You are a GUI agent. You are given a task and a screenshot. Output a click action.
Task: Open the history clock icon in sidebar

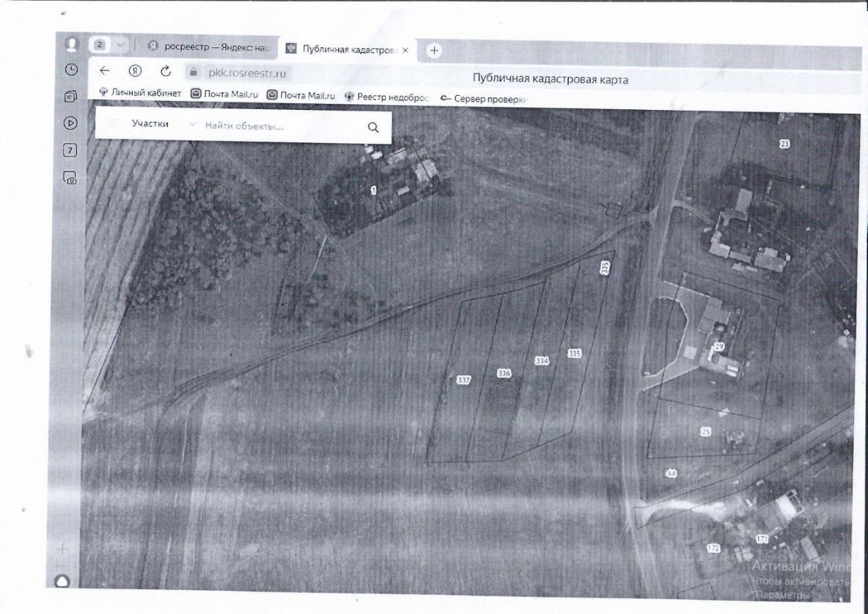71,69
